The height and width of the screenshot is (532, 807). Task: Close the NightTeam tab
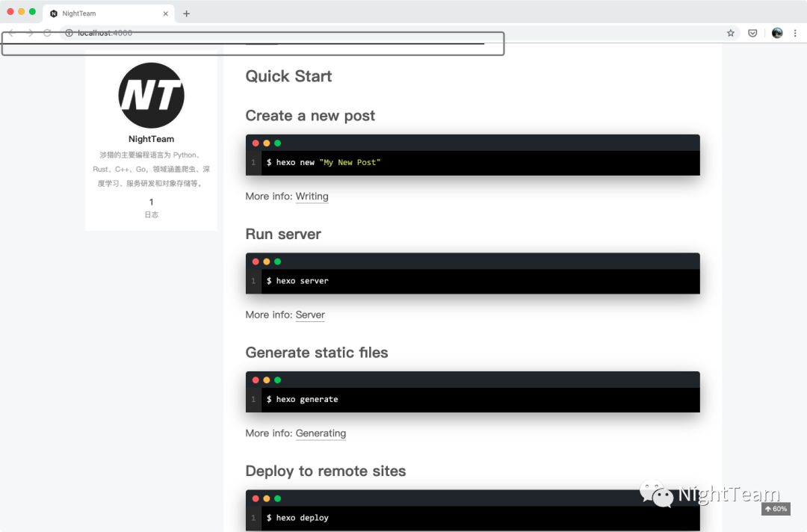coord(167,13)
